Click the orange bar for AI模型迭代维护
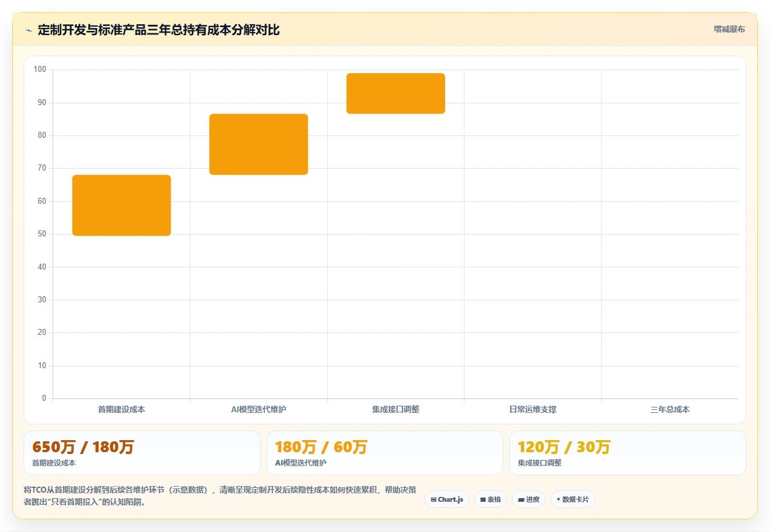 (x=259, y=144)
